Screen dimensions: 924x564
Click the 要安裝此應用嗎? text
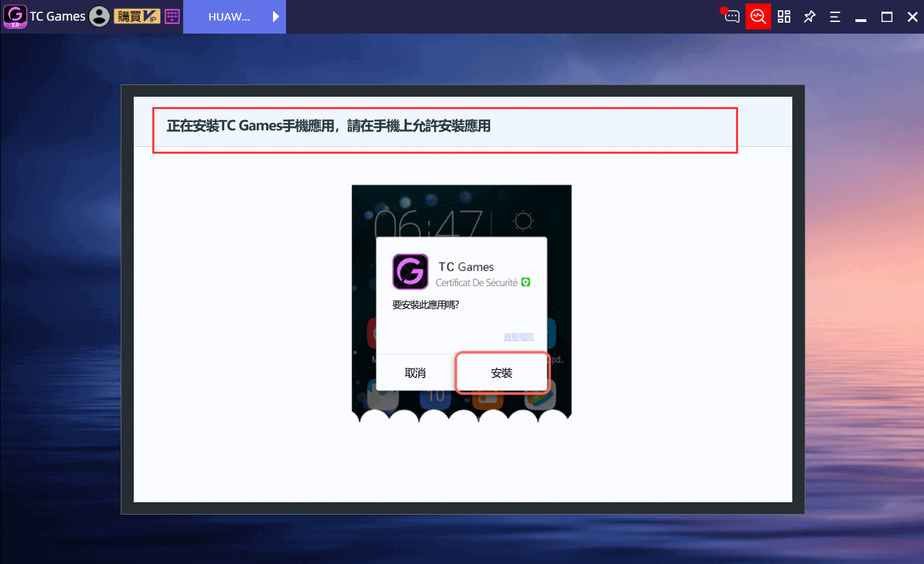tap(425, 305)
